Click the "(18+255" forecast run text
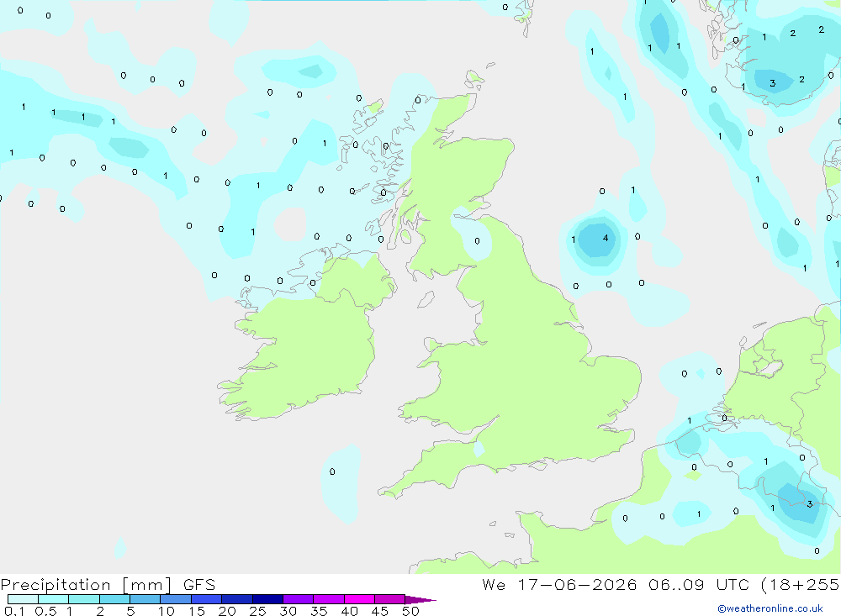This screenshot has height=616, width=841. point(801,584)
